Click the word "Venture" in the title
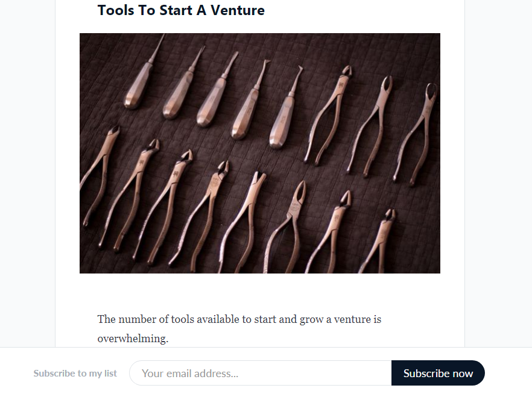The height and width of the screenshot is (394, 532). tap(238, 10)
